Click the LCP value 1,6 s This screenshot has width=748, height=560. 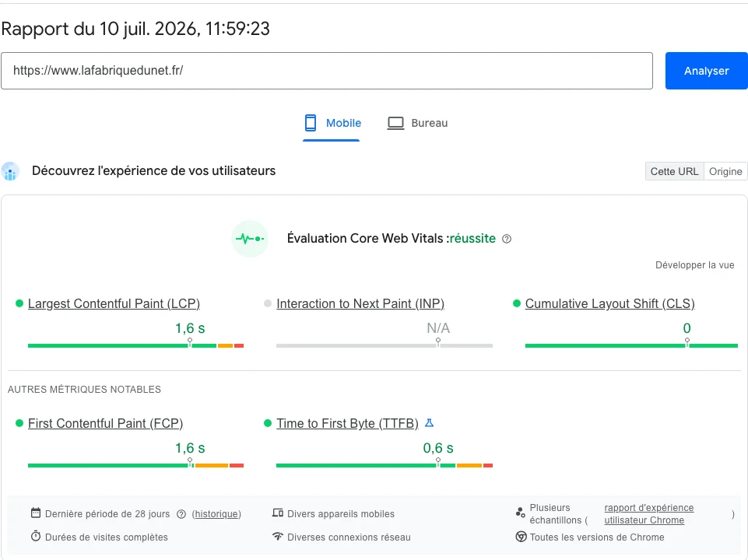(x=190, y=328)
